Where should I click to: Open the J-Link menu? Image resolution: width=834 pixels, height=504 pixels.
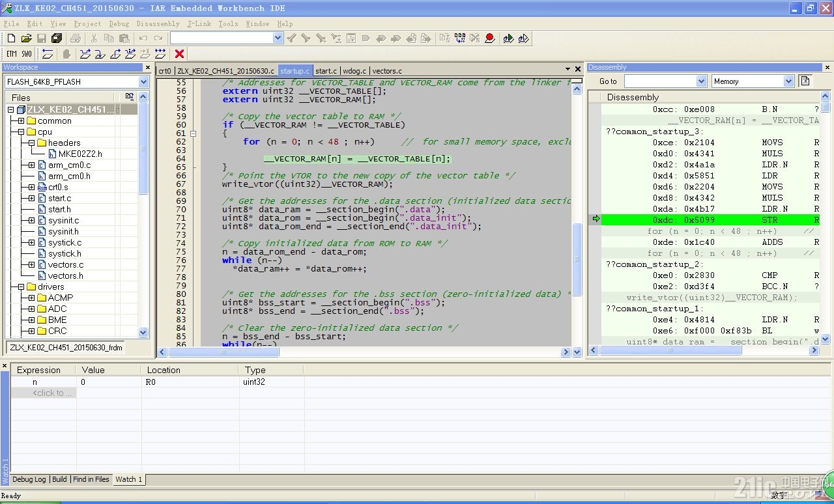[x=199, y=23]
